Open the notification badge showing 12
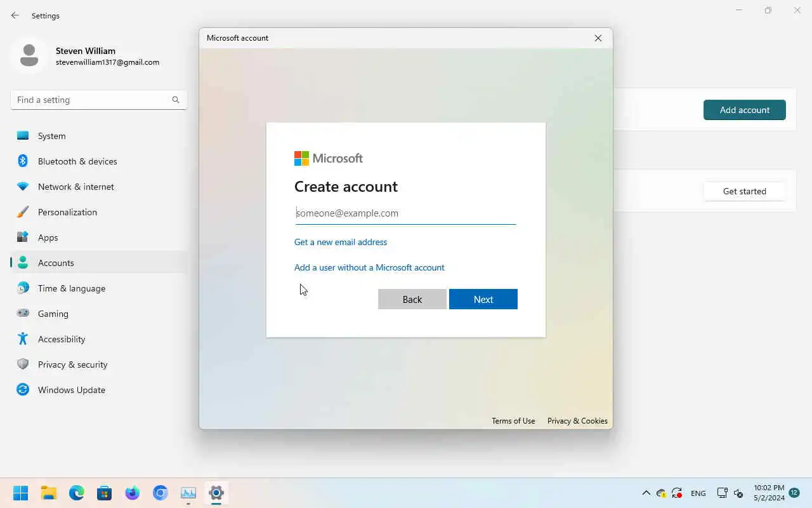This screenshot has width=812, height=508. point(794,493)
